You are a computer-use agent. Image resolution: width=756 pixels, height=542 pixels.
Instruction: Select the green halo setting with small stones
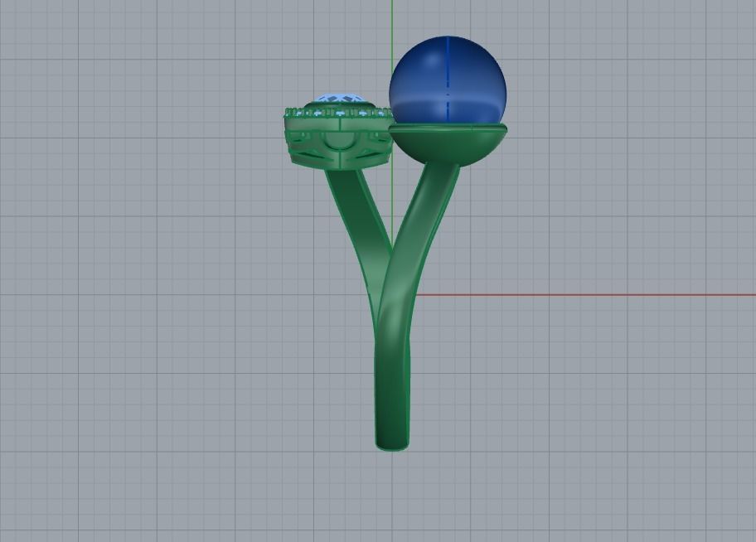(x=337, y=138)
